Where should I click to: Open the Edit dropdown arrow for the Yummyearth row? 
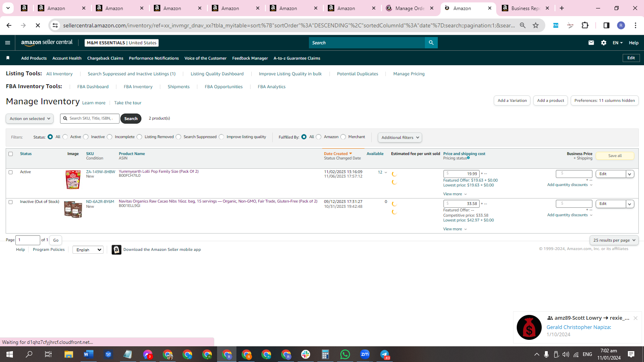tap(630, 174)
